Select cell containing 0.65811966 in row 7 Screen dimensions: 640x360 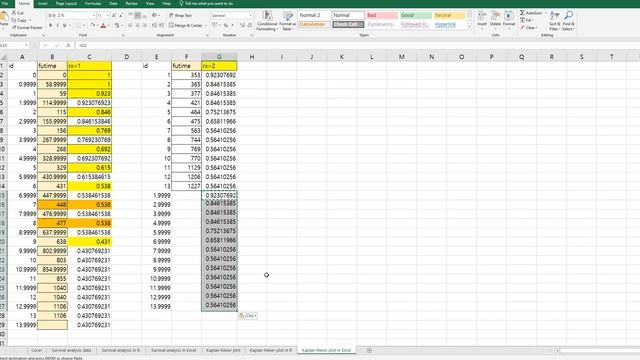click(x=219, y=121)
